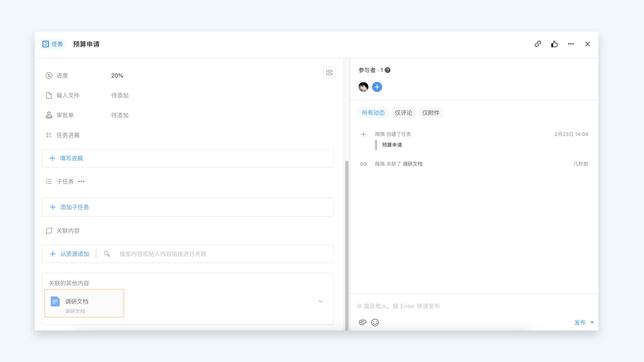
Task: Click the 20% progress value
Action: coord(117,75)
